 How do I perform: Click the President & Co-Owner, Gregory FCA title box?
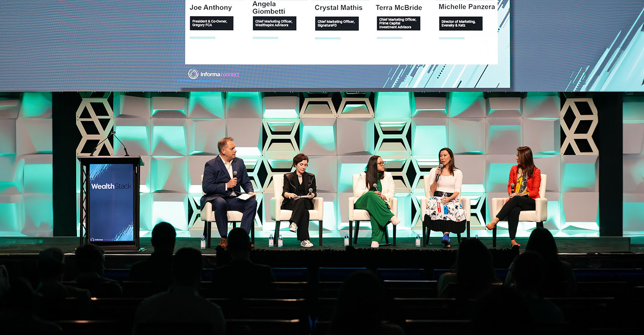coord(212,23)
